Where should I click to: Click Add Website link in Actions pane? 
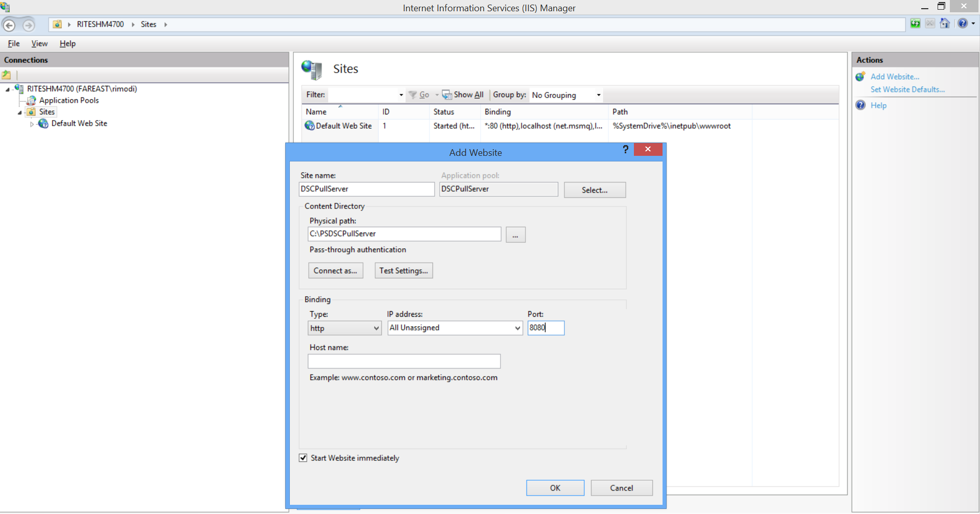[895, 77]
